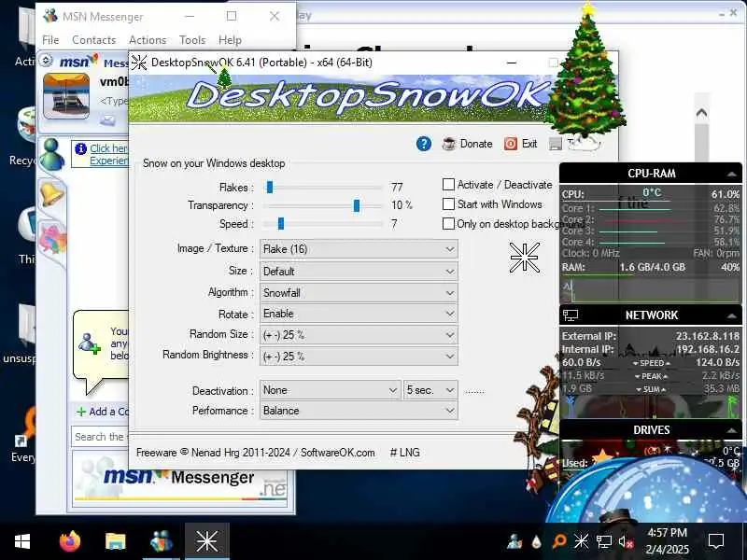Open the 5 sec. dropdown
This screenshot has width=747, height=560.
pos(430,390)
